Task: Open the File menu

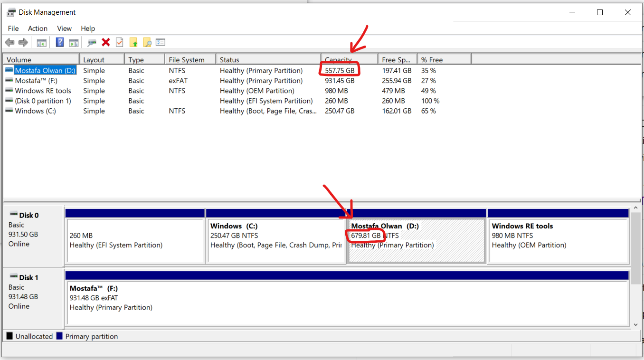Action: click(13, 28)
